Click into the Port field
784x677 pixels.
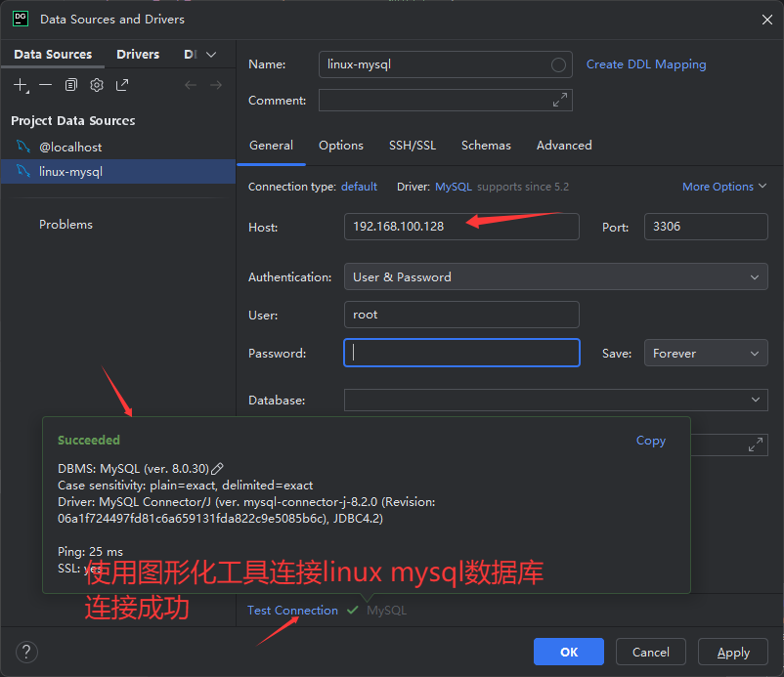[706, 227]
